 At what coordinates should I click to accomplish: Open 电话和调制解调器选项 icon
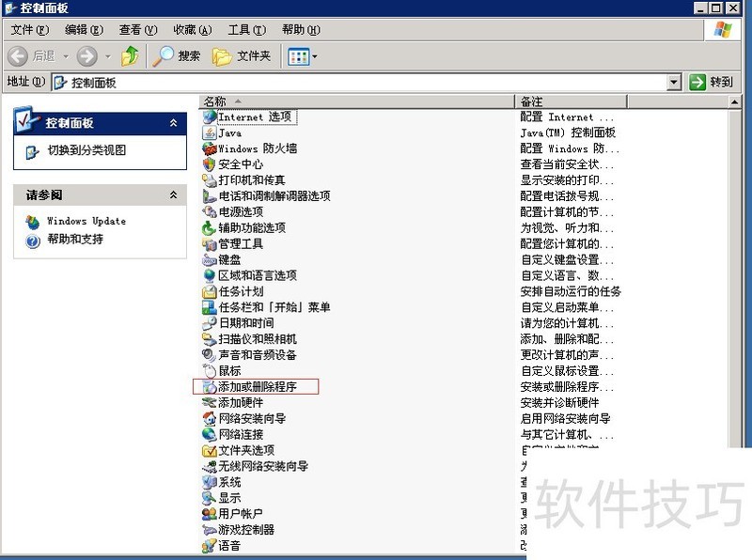209,196
